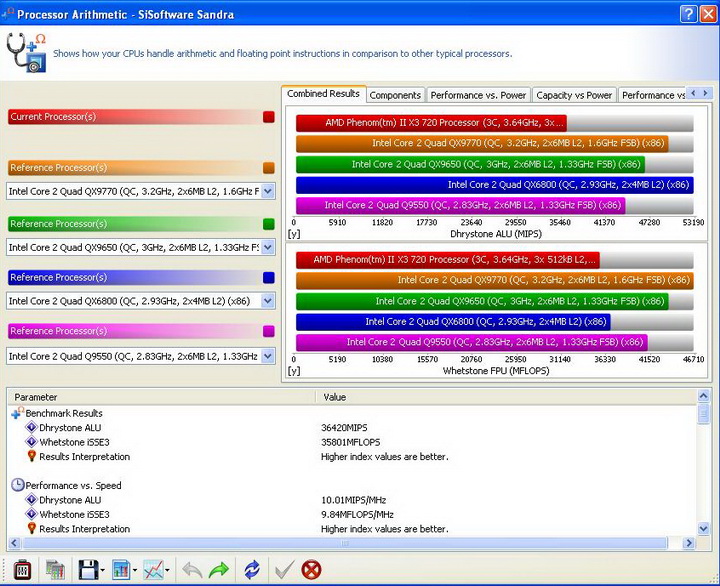Click the Value column header
Image resolution: width=720 pixels, height=586 pixels.
[x=506, y=397]
